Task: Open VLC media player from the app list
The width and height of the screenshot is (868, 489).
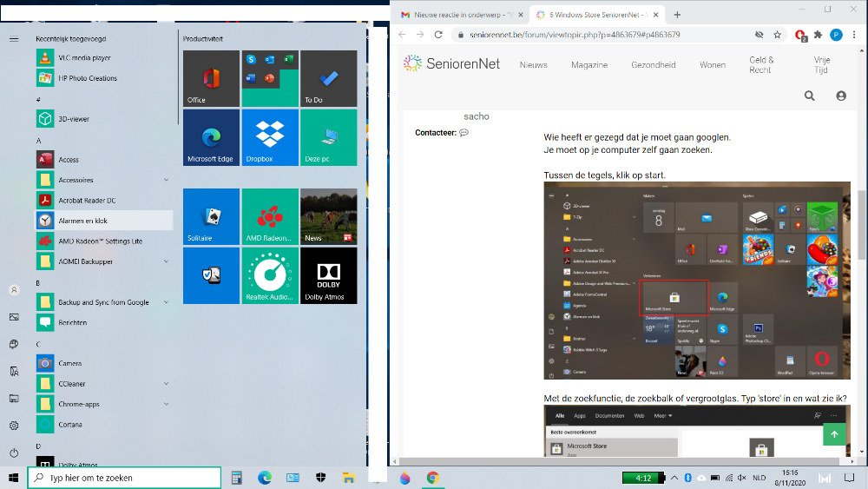Action: pyautogui.click(x=83, y=57)
